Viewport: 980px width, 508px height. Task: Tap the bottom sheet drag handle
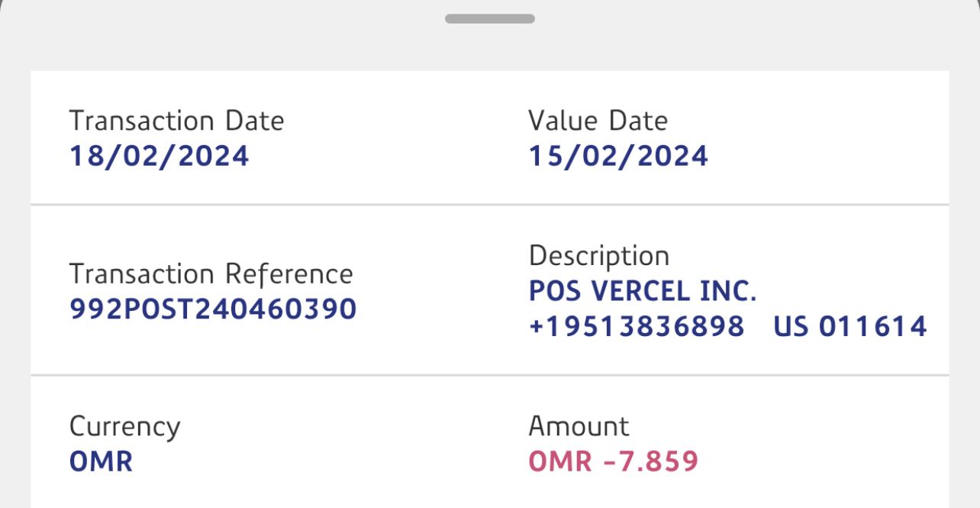(489, 18)
